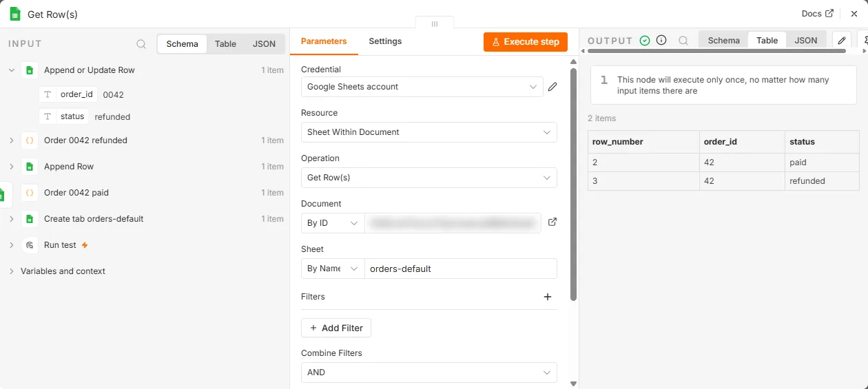The height and width of the screenshot is (389, 868).
Task: Open the Operation dropdown Get Row(s)
Action: [429, 178]
